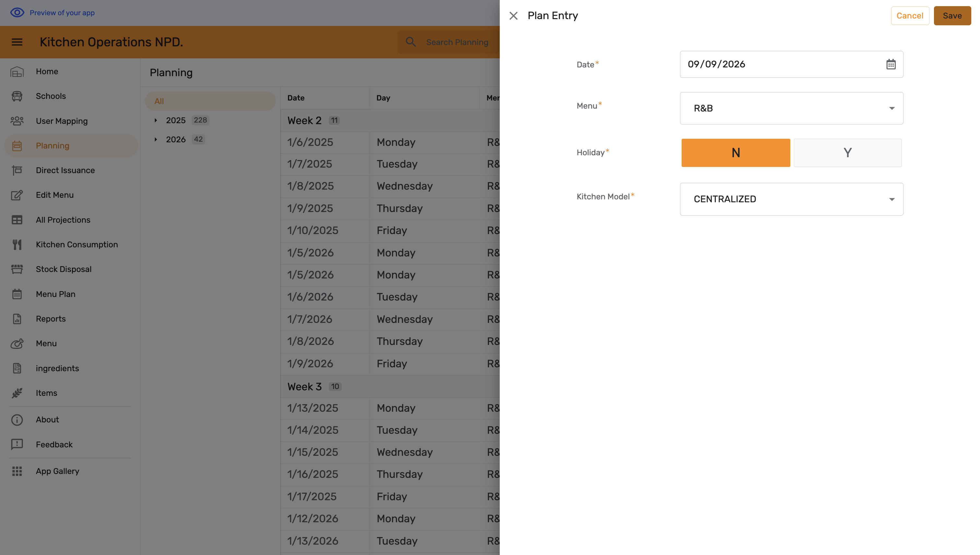The width and height of the screenshot is (980, 555).
Task: Click the Week 3 group header
Action: point(390,386)
